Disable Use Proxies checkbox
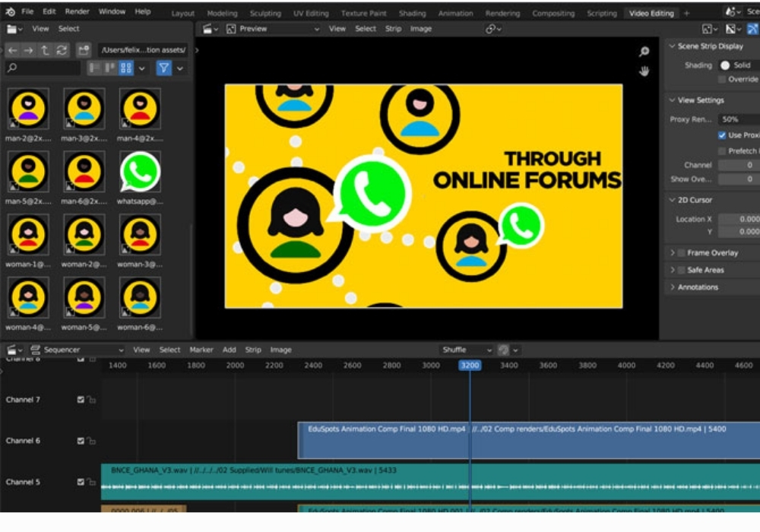 [722, 135]
